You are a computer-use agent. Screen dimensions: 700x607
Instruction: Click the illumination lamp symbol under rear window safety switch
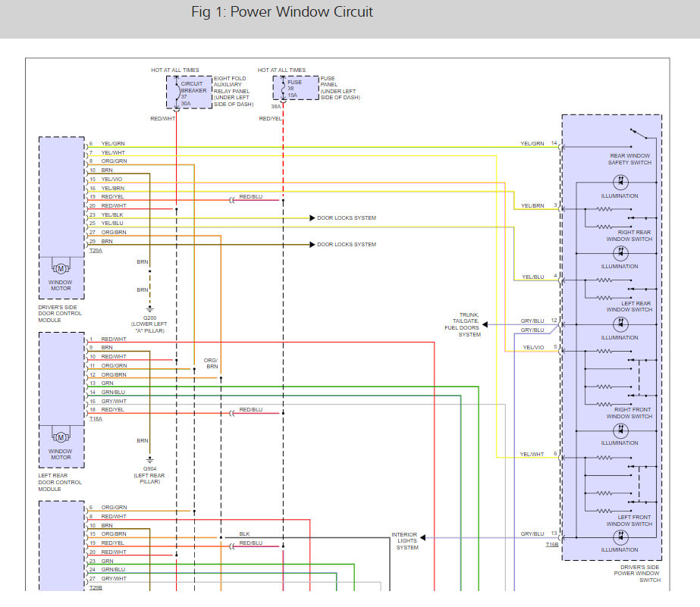[620, 182]
